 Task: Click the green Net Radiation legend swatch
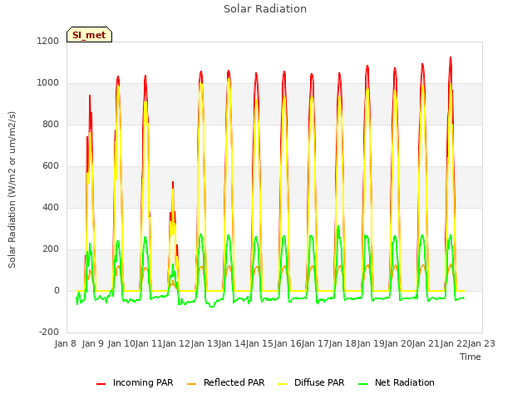363,383
